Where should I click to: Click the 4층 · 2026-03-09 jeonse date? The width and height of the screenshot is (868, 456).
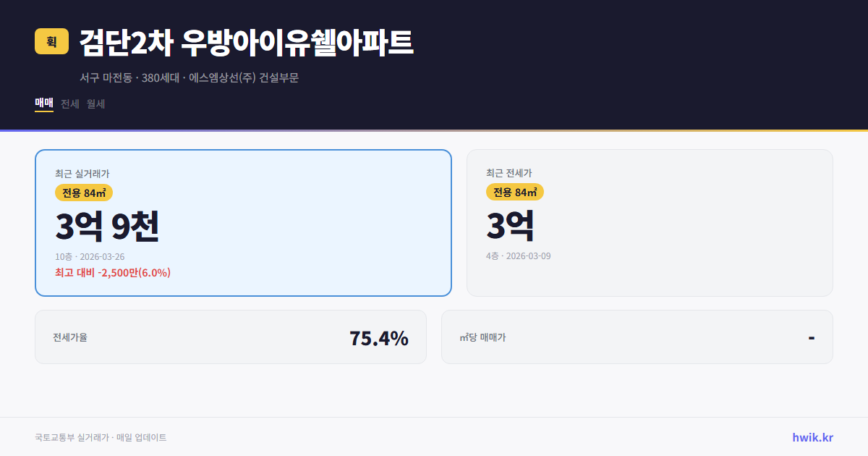[519, 256]
